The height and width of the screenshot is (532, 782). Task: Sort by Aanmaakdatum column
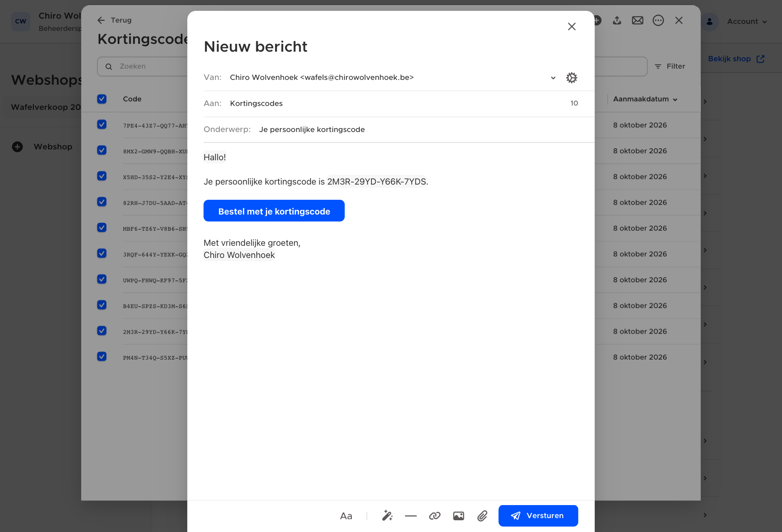click(645, 99)
